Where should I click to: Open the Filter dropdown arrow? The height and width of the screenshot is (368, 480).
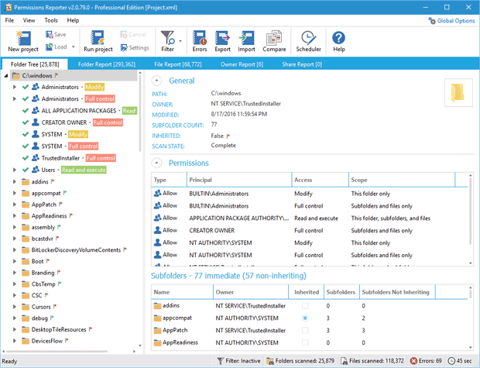tap(180, 41)
